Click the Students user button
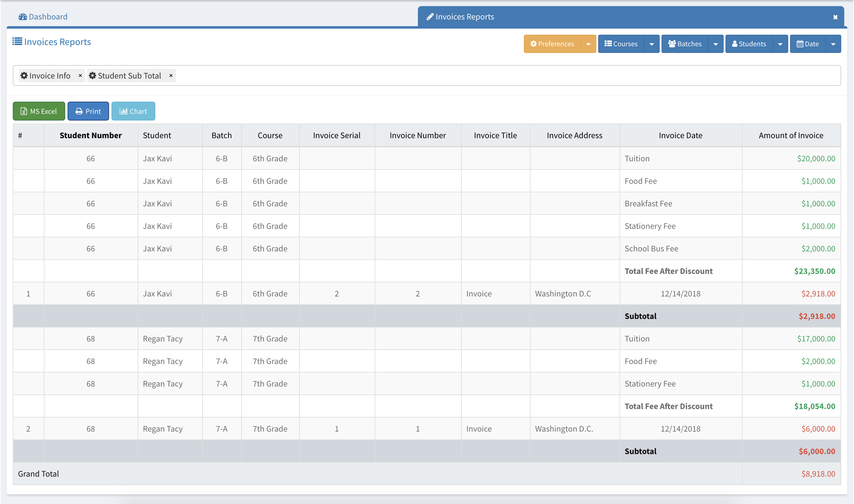 click(x=749, y=44)
